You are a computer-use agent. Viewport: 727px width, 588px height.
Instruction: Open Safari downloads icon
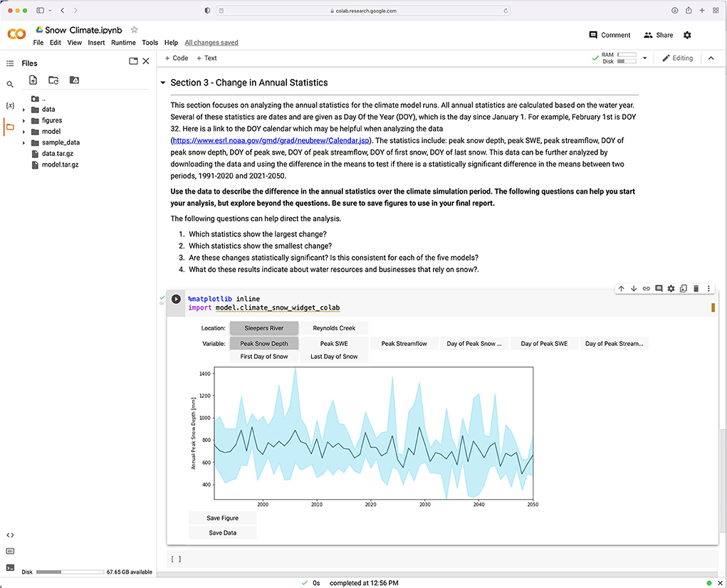pyautogui.click(x=674, y=11)
